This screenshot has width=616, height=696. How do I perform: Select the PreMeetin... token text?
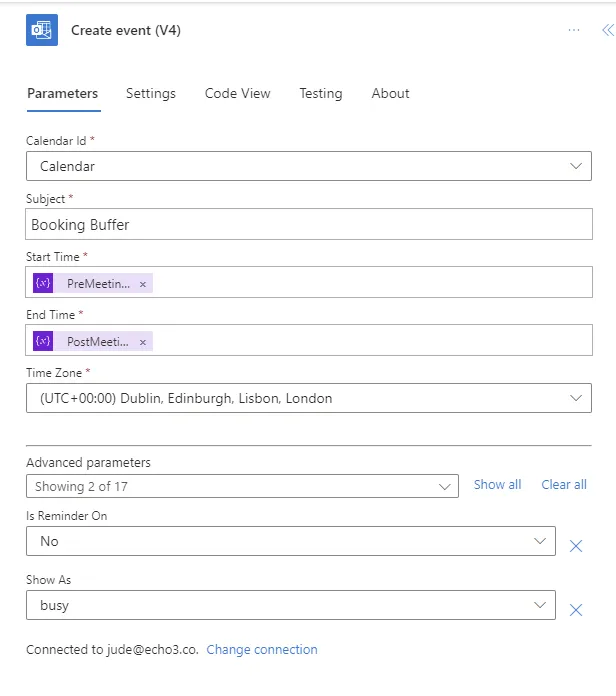pyautogui.click(x=99, y=284)
